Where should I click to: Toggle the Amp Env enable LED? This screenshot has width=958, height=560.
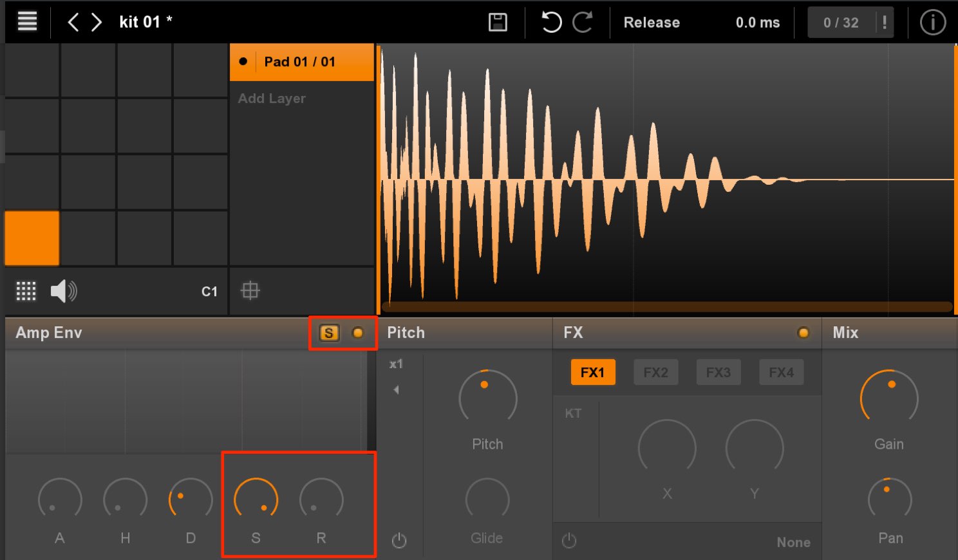point(358,333)
